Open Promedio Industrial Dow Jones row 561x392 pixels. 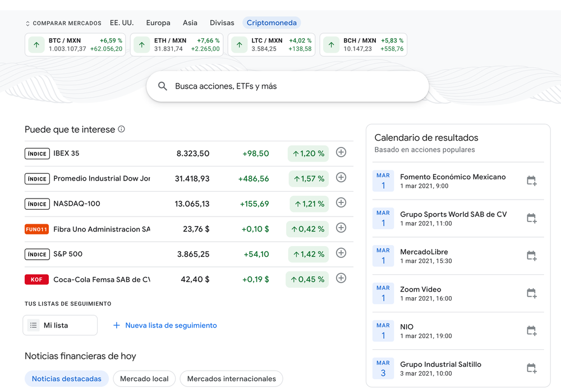[189, 178]
